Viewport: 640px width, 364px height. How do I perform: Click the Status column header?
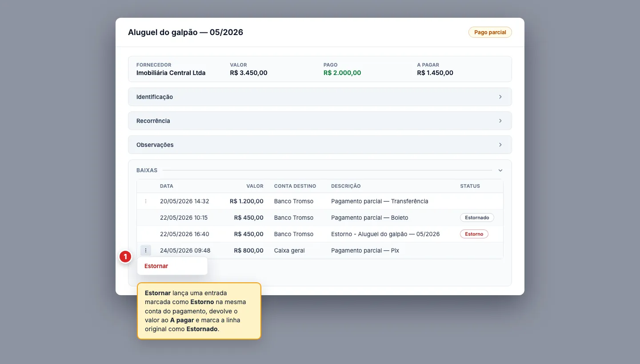470,186
